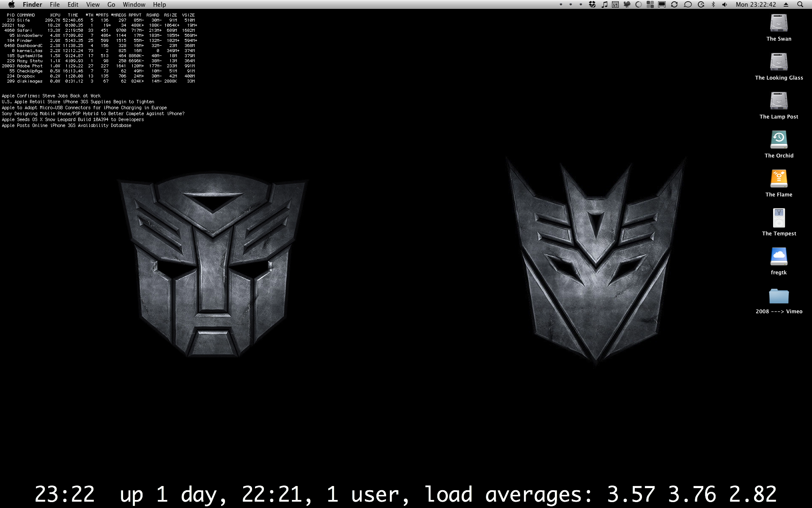
Task: Select The Flame FireWire drive icon
Action: coord(779,179)
